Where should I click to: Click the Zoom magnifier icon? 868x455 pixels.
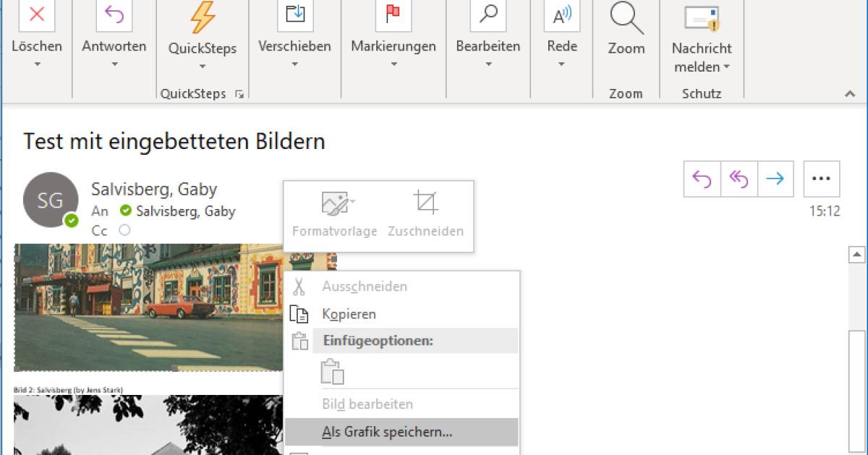click(626, 17)
